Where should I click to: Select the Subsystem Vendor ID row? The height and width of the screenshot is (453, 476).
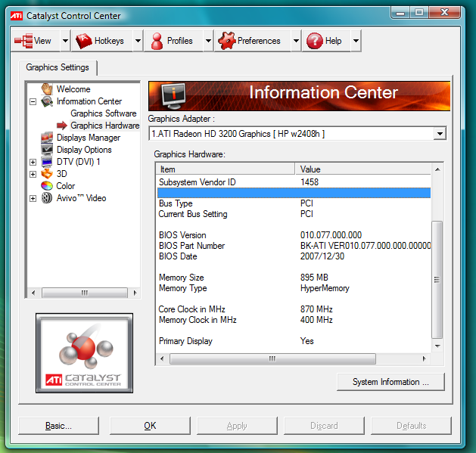[294, 182]
